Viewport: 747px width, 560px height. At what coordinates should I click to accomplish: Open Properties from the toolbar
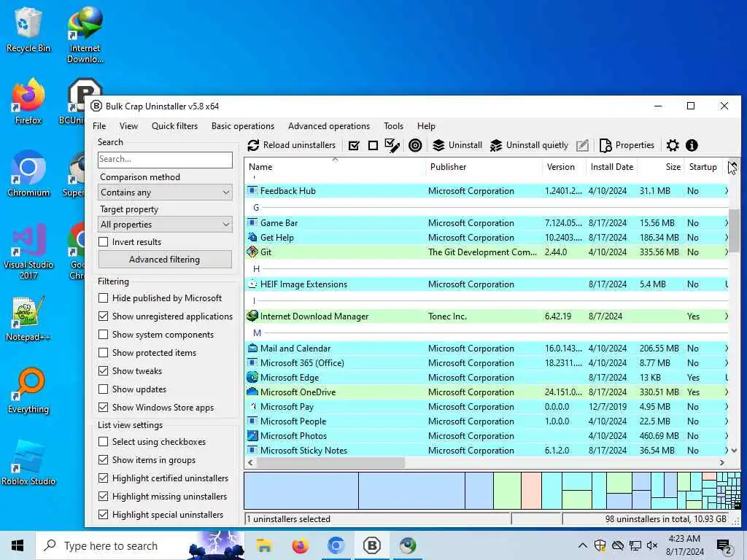(x=627, y=145)
